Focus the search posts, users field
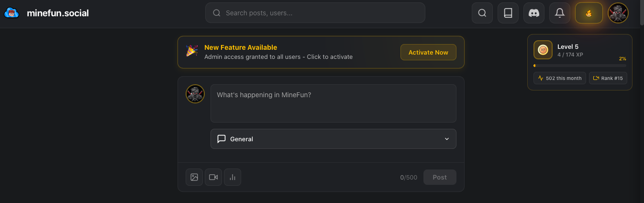Viewport: 644px width, 203px height. click(x=321, y=13)
